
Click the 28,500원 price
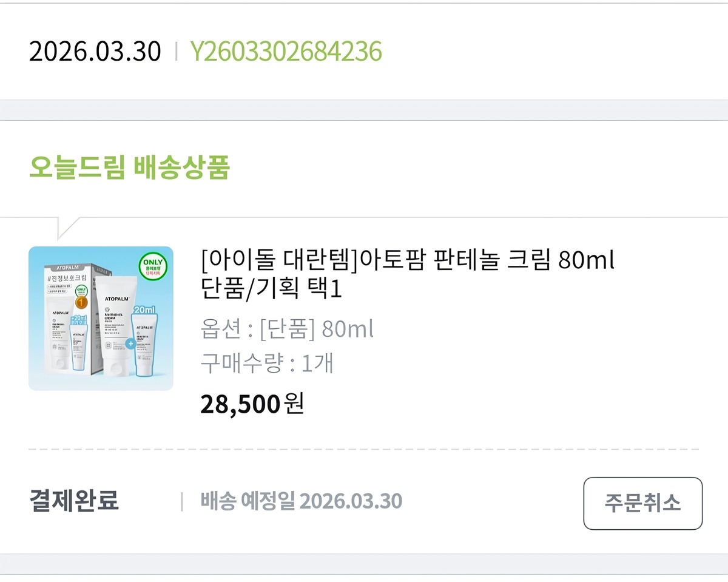[x=252, y=403]
